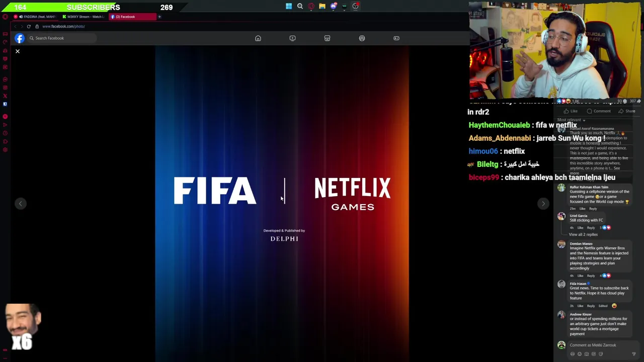The image size is (644, 362).
Task: Reply to Raflur Rahman Khan Taim's comment
Action: point(593,209)
